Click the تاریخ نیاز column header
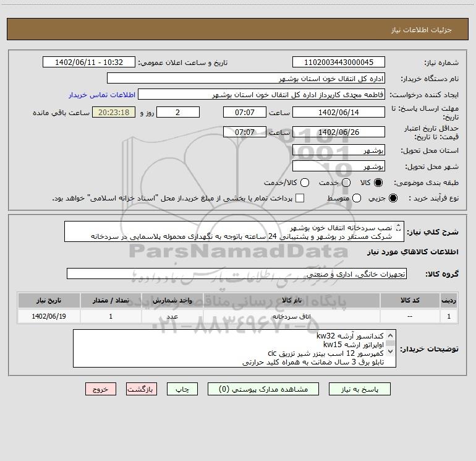 coord(49,300)
